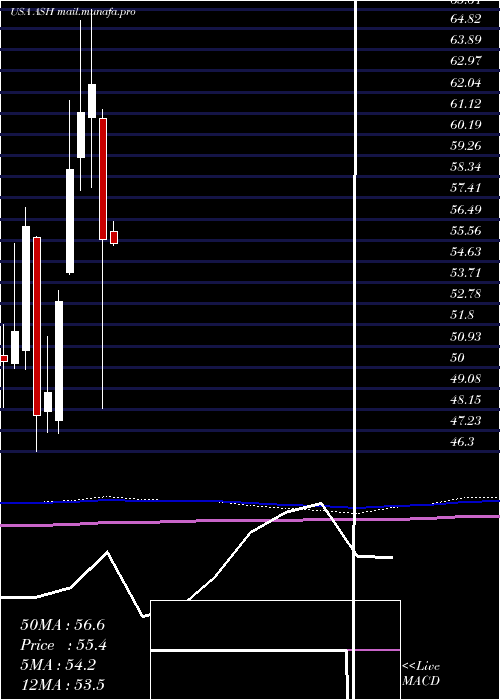This screenshot has width=500, height=700.
Task: Click the 46.3 price label
Action: [462, 442]
